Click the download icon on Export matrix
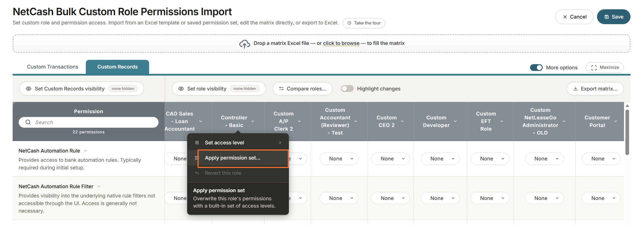644x225 pixels. 575,89
